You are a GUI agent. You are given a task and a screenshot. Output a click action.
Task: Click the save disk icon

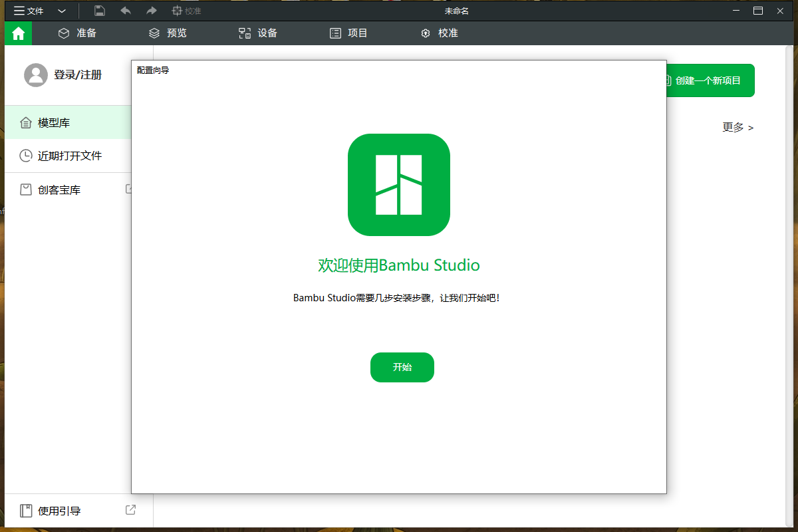pos(99,11)
